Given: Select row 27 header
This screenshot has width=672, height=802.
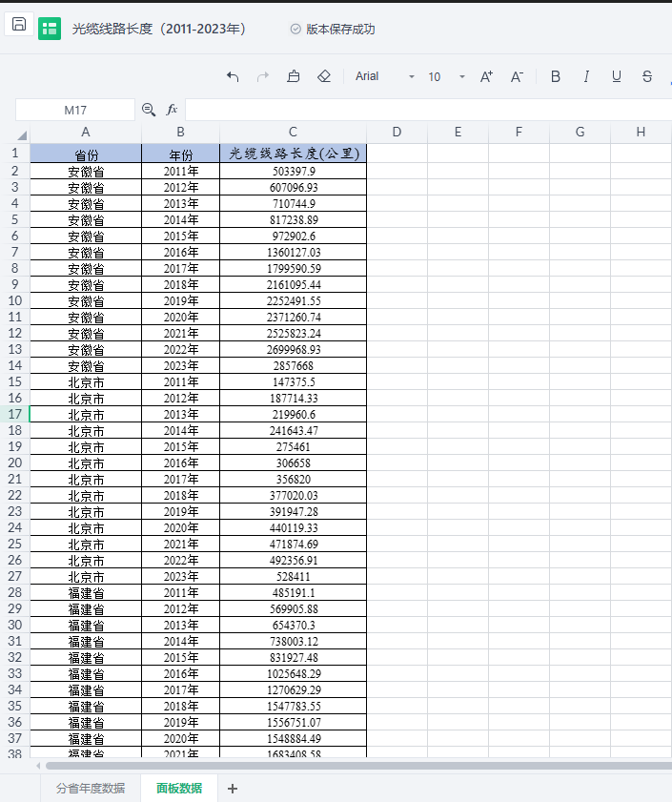Looking at the screenshot, I should pyautogui.click(x=15, y=576).
